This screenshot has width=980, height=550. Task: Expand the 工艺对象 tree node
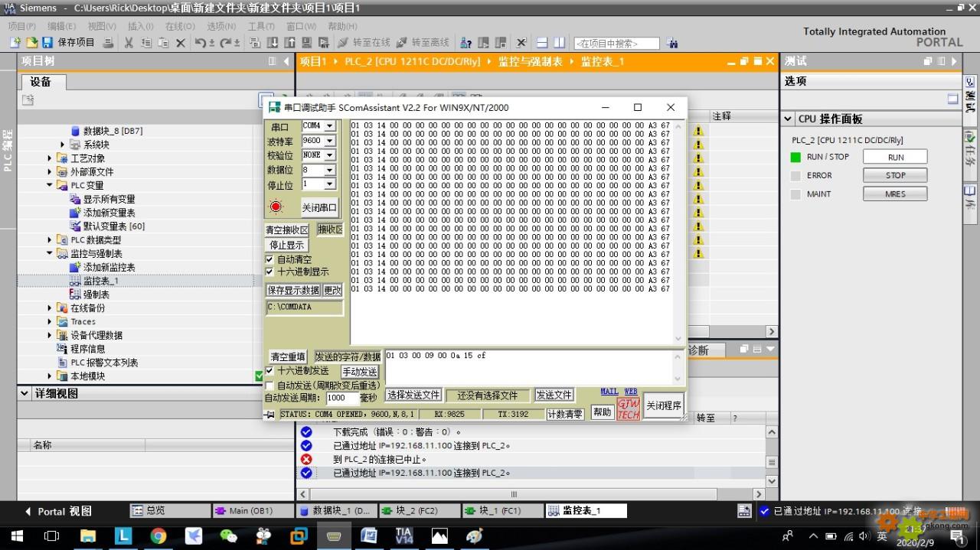coord(51,158)
